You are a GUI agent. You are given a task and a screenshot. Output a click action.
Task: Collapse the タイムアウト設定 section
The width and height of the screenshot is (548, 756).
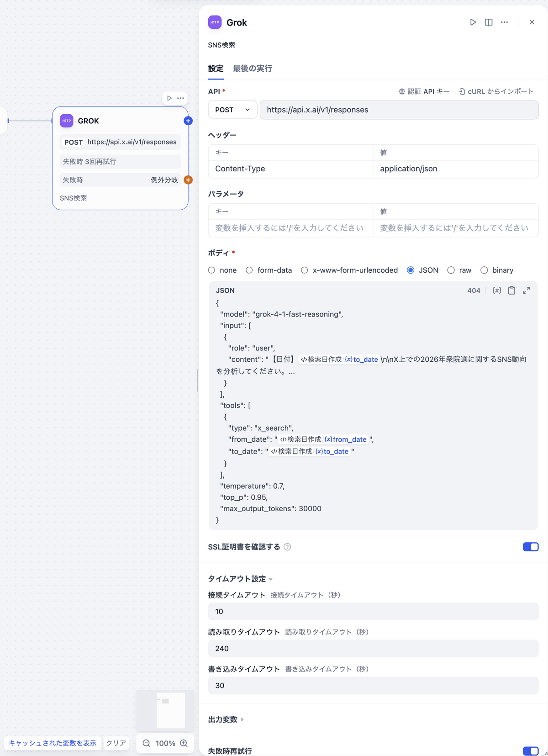pos(270,578)
